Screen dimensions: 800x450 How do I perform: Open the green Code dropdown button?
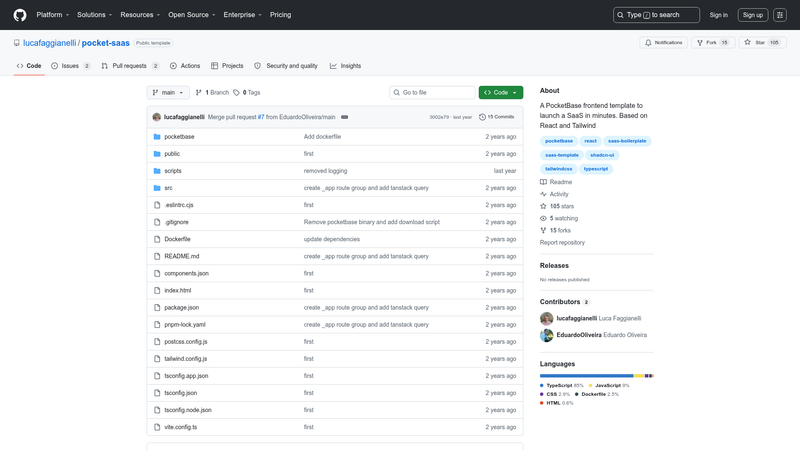pyautogui.click(x=501, y=93)
